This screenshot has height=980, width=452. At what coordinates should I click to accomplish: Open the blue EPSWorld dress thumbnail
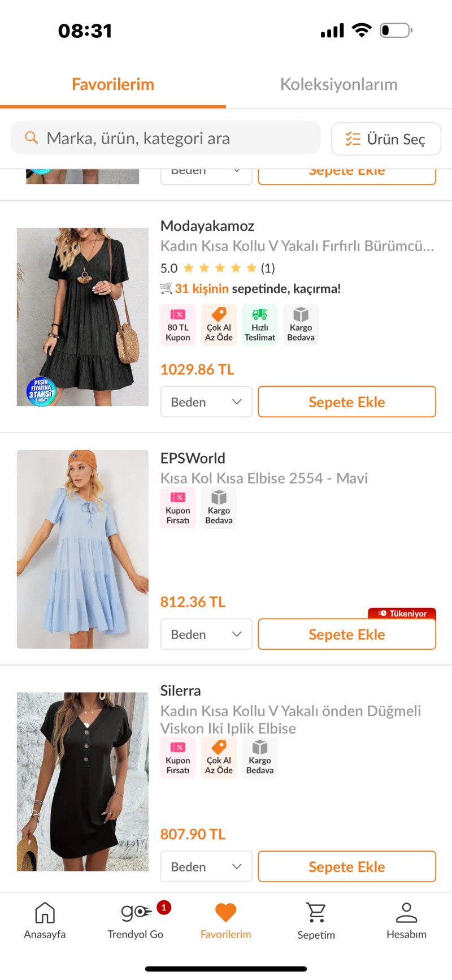coord(82,549)
